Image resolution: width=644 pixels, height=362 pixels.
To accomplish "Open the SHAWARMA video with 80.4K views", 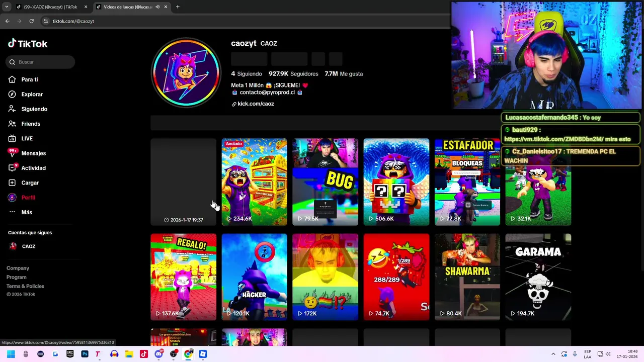I will coord(467,277).
